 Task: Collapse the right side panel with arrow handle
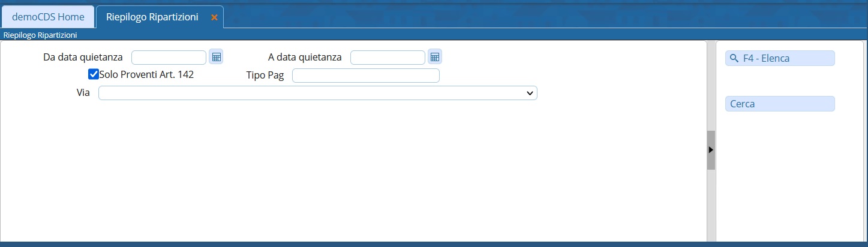[711, 150]
